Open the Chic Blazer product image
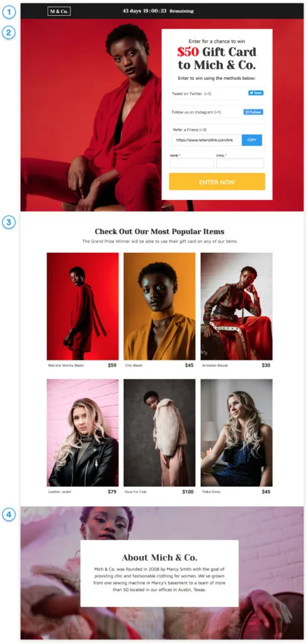The height and width of the screenshot is (644, 308). (159, 306)
